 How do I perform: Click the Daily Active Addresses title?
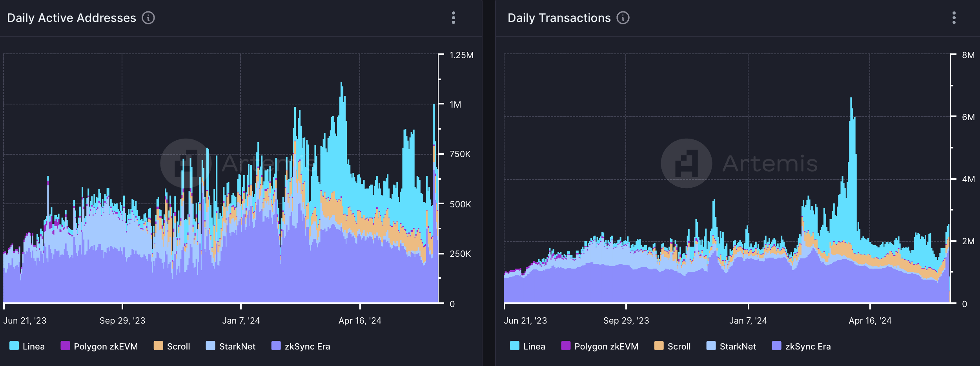pyautogui.click(x=71, y=18)
